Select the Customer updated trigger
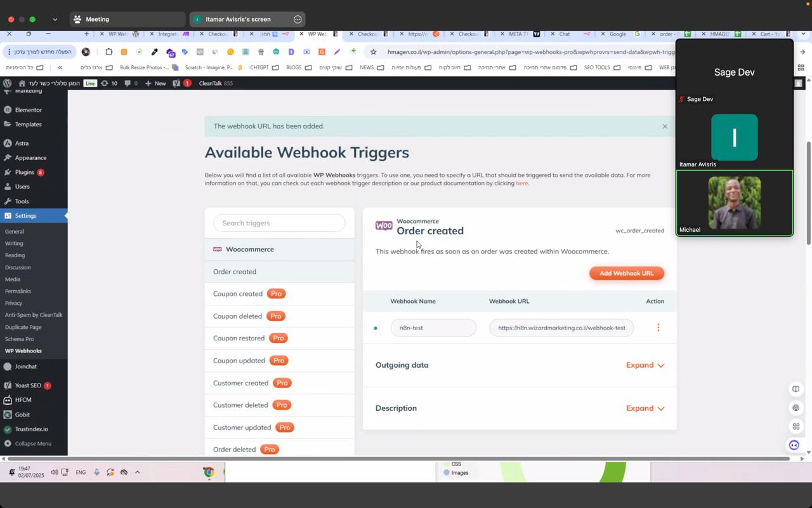 [279, 427]
